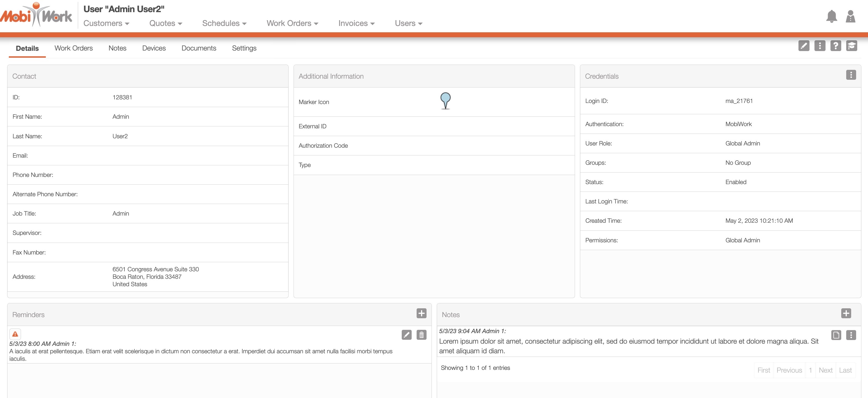Viewport: 868px width, 398px height.
Task: Edit the reminder with pencil icon
Action: point(406,335)
